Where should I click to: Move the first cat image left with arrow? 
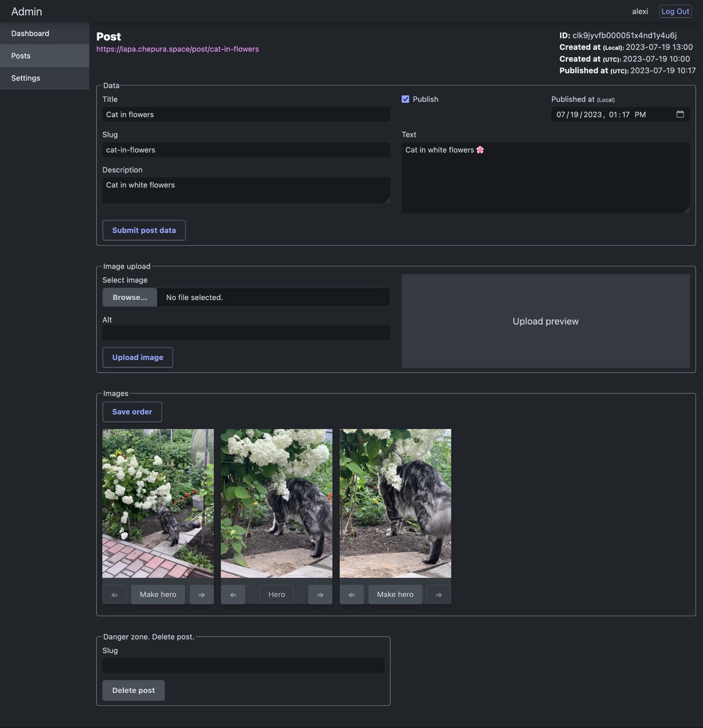(114, 594)
